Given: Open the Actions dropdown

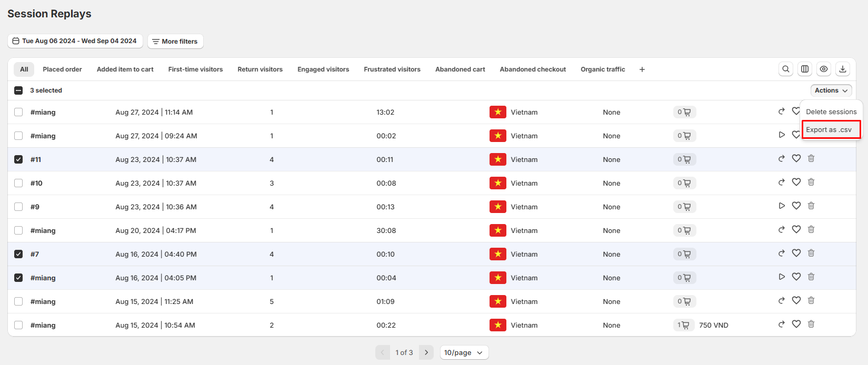Looking at the screenshot, I should (x=831, y=90).
